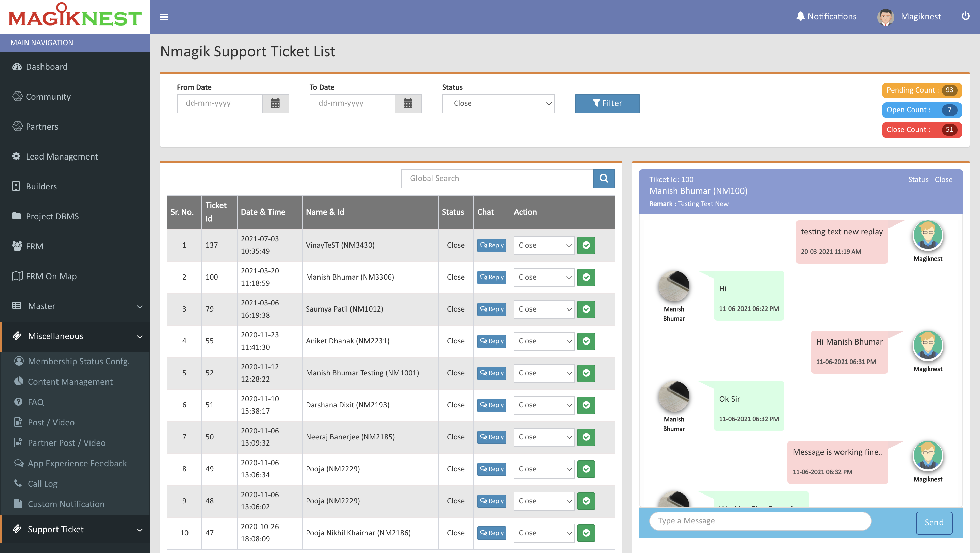Click the FAQ question mark icon
Image resolution: width=980 pixels, height=553 pixels.
[18, 402]
